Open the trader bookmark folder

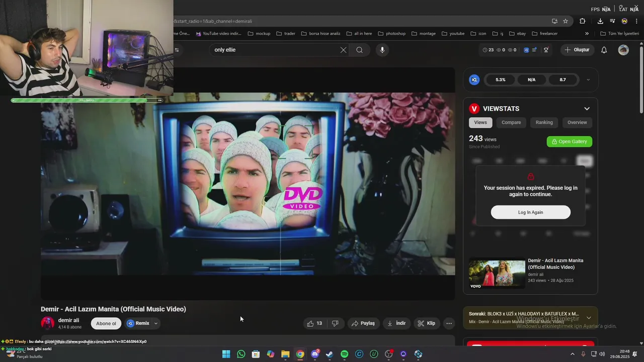coord(286,34)
